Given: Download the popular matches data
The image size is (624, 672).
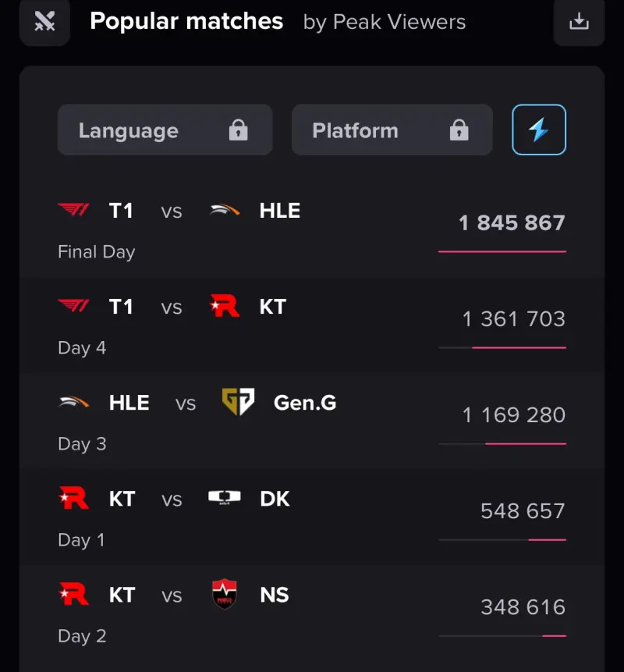Looking at the screenshot, I should coord(579,21).
